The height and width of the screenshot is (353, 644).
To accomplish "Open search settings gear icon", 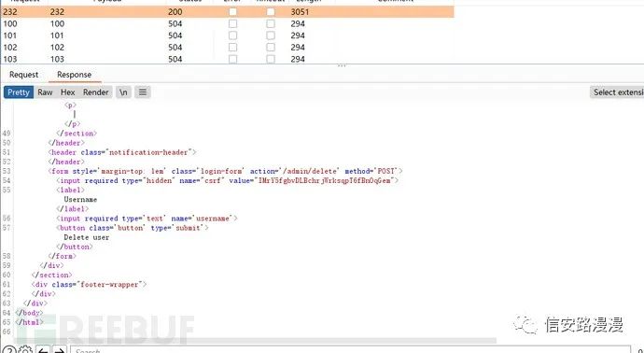I will 26,350.
